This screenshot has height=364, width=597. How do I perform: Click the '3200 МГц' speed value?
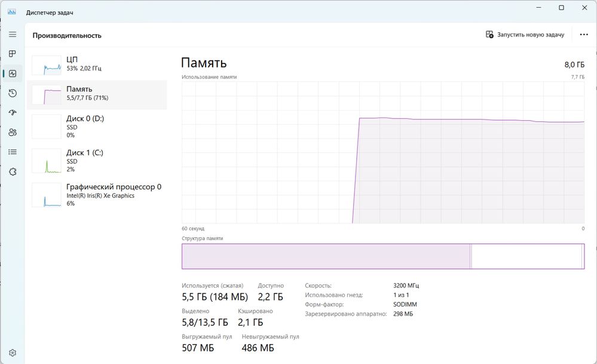pos(406,286)
